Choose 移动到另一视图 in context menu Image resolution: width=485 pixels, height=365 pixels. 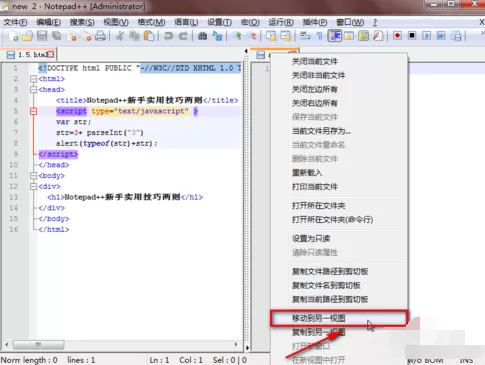pyautogui.click(x=339, y=318)
